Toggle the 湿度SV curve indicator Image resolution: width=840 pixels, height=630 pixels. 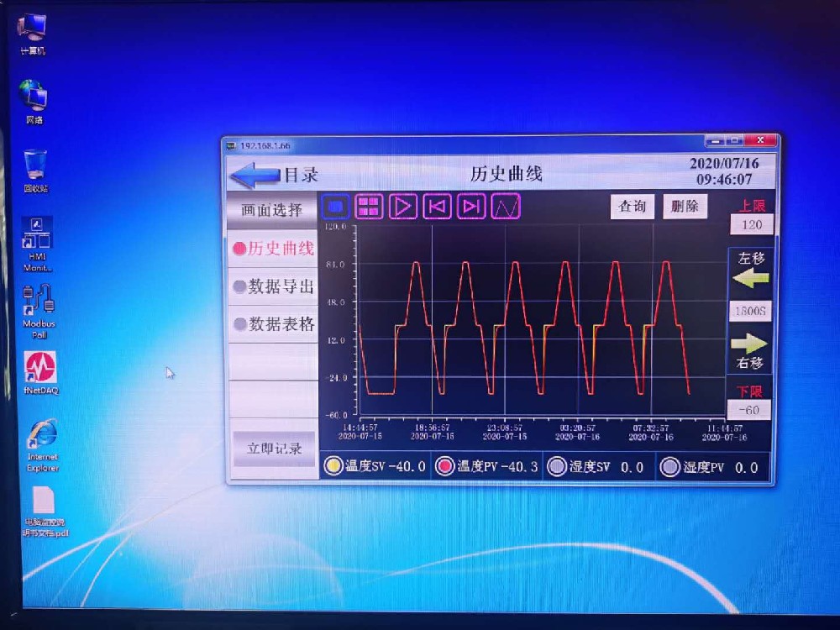pos(556,466)
